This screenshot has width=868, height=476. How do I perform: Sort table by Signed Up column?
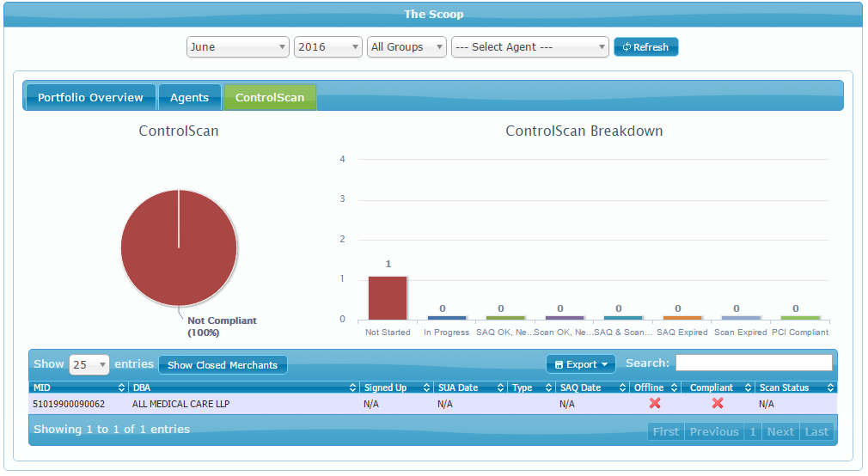(x=396, y=388)
